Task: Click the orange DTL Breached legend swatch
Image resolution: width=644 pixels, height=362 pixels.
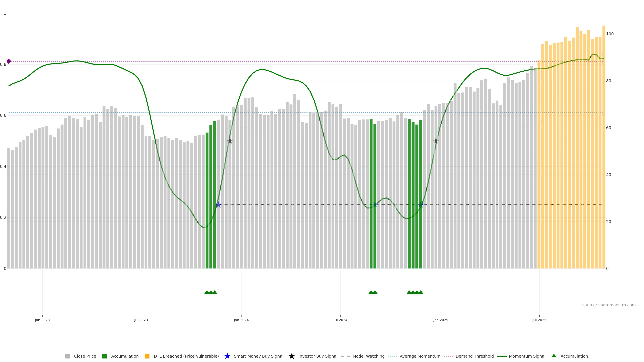Action: click(x=147, y=356)
